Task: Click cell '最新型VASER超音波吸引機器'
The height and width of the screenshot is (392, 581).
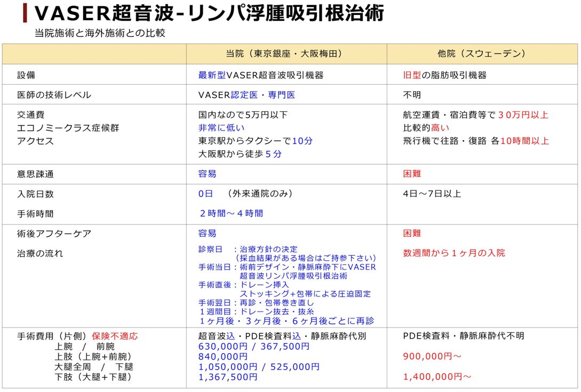Action: click(261, 75)
